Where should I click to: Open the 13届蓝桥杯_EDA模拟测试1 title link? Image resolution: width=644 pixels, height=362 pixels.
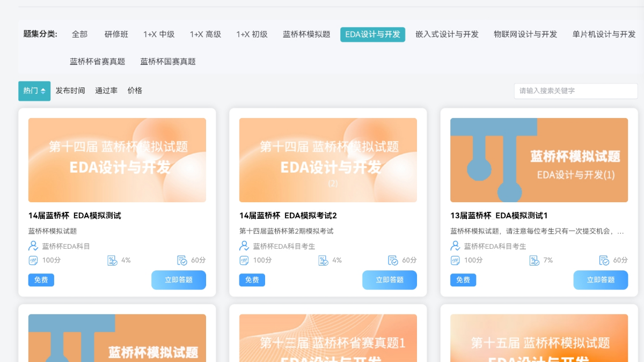[x=499, y=216]
